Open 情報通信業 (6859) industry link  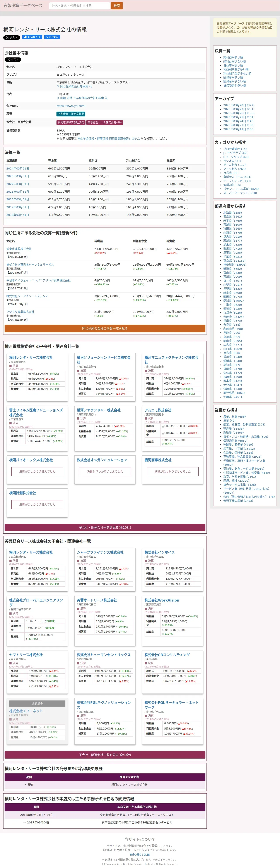235,441
